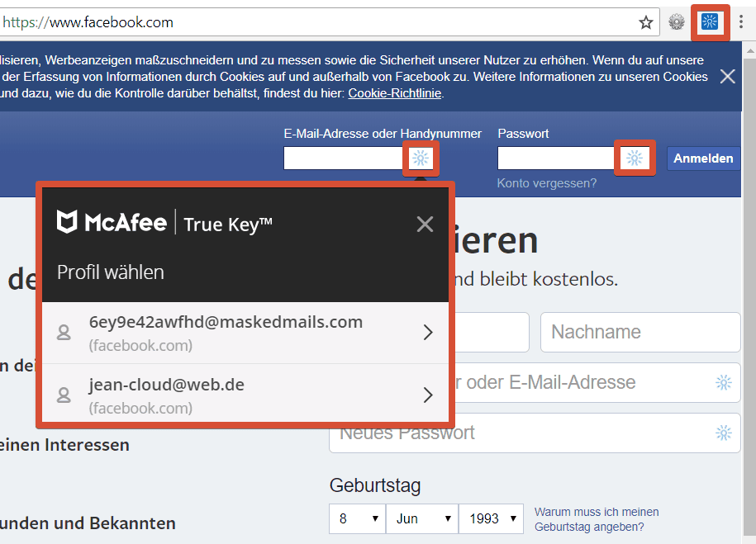Click the 'Profil wählen' heading text

tap(111, 272)
